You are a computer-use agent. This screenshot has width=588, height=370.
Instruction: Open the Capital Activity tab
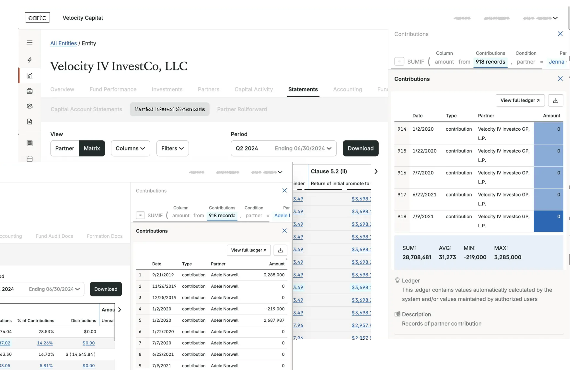coord(254,89)
